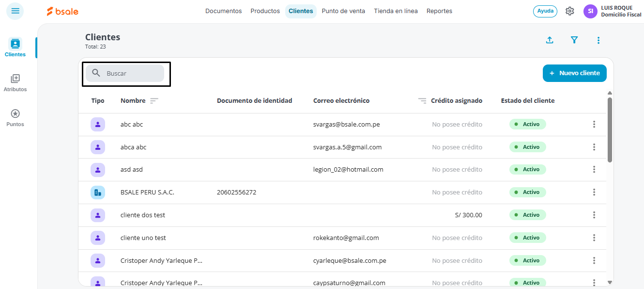Click Tipo column header
Viewport: 644px width, 289px height.
coord(98,101)
